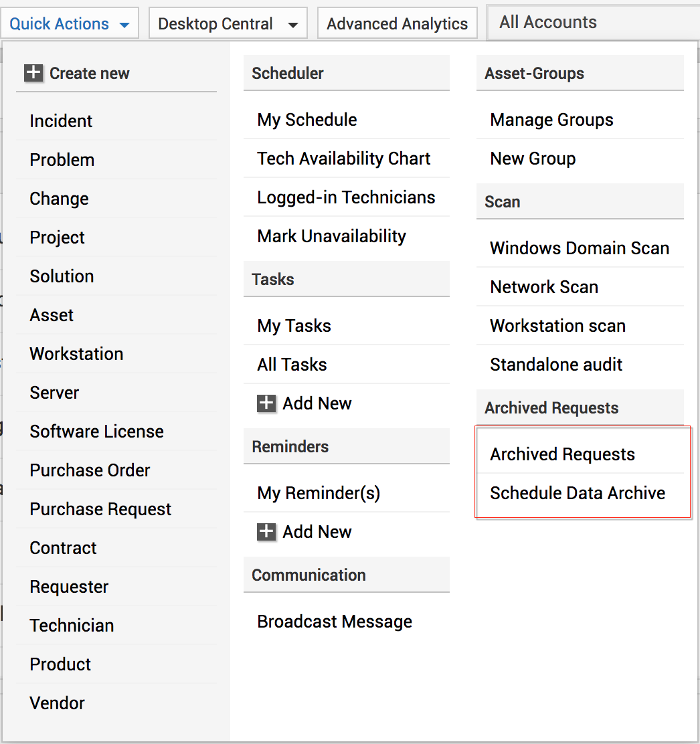
Task: Click plus icon for Add New reminder
Action: [x=266, y=532]
